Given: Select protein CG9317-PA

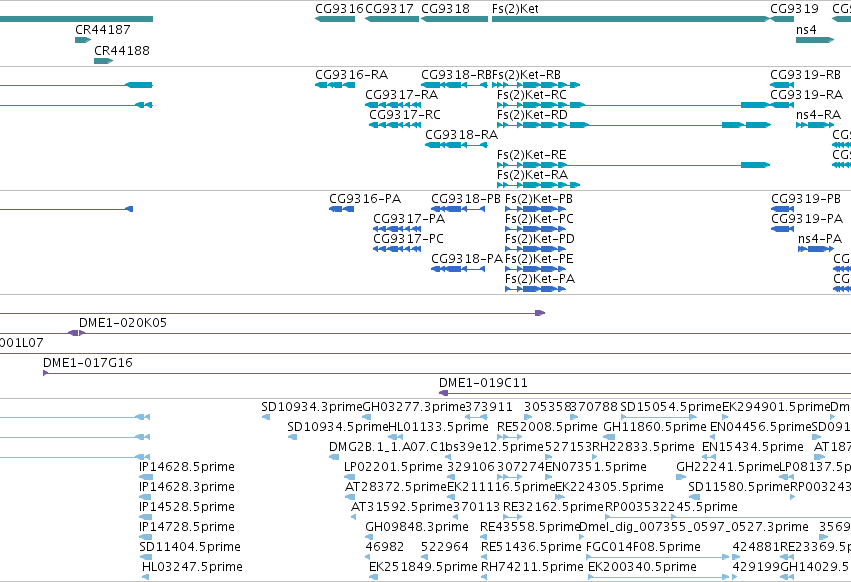Looking at the screenshot, I should coord(397,229).
